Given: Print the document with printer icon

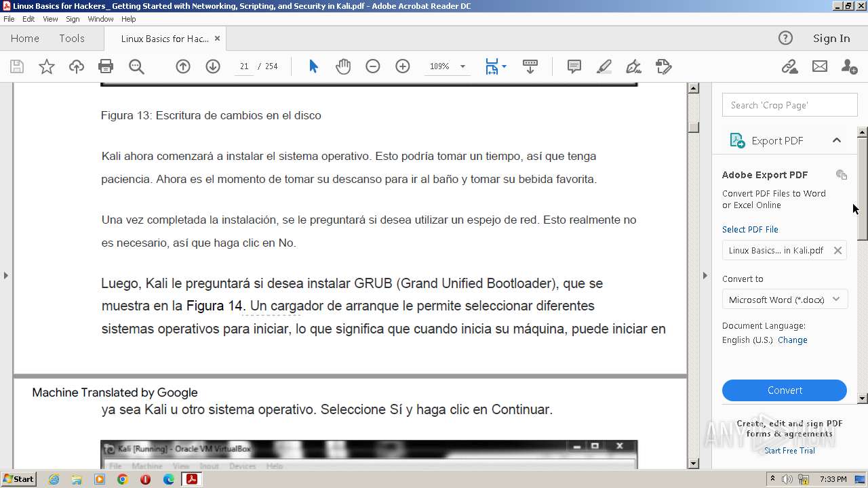Looking at the screenshot, I should [106, 66].
